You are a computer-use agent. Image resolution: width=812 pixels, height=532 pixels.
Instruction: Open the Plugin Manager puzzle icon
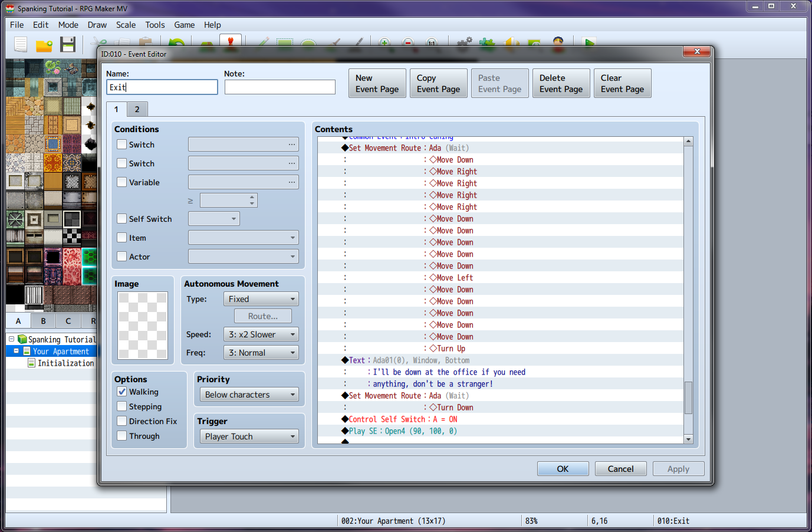(x=487, y=42)
